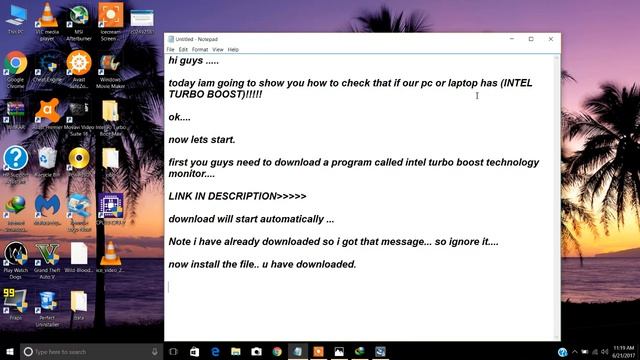
Task: Launch Fraps desktop shortcut
Action: click(16, 304)
